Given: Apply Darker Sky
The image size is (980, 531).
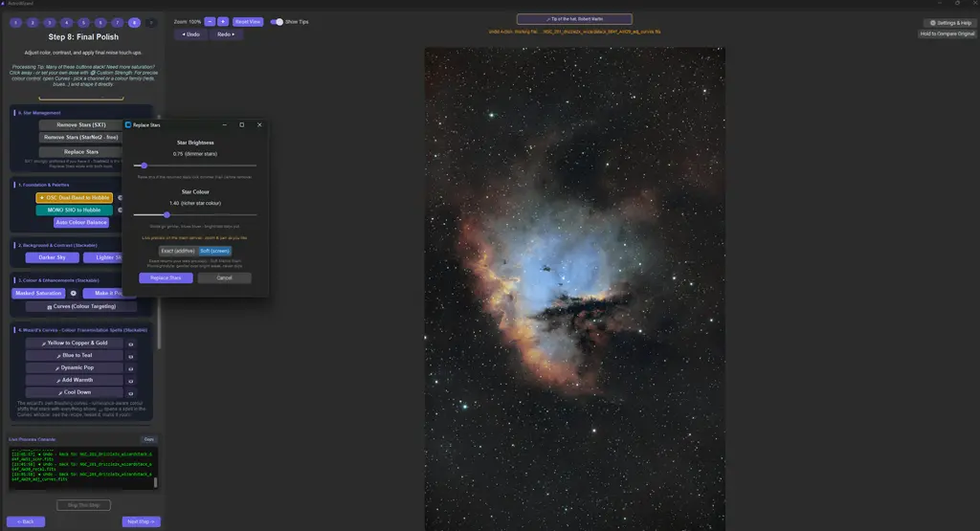Looking at the screenshot, I should 52,257.
